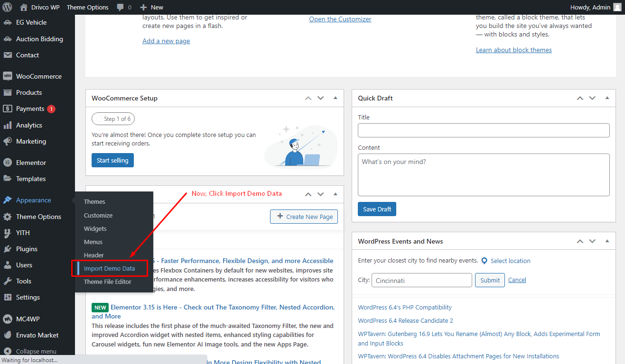Focus the Quick Draft Content textarea

tap(484, 175)
